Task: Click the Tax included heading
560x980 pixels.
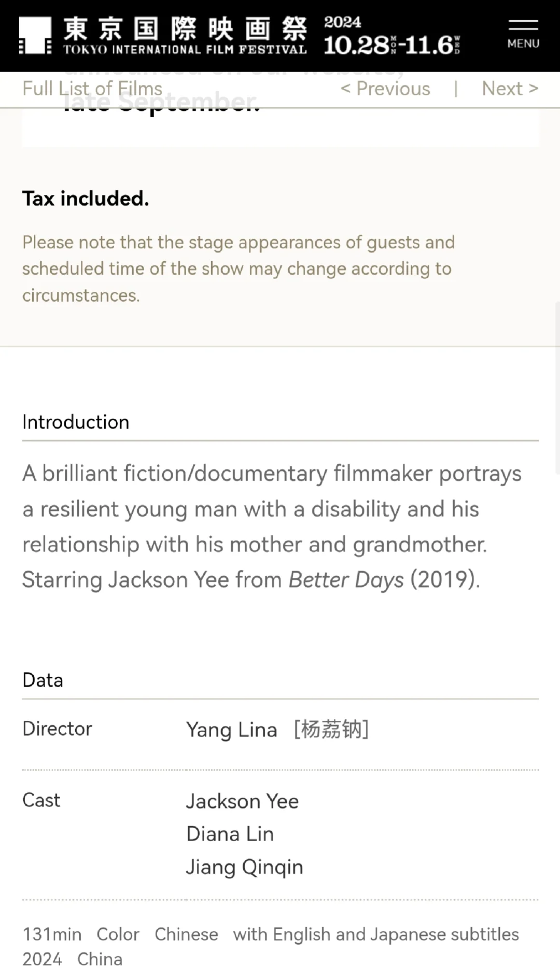Action: 86,198
